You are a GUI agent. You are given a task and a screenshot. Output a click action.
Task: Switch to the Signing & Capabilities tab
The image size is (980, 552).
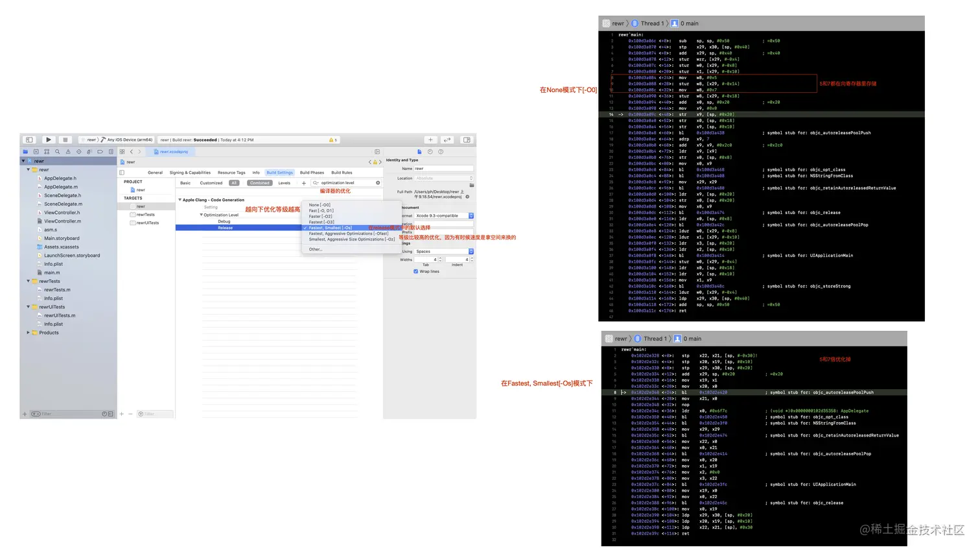point(190,173)
